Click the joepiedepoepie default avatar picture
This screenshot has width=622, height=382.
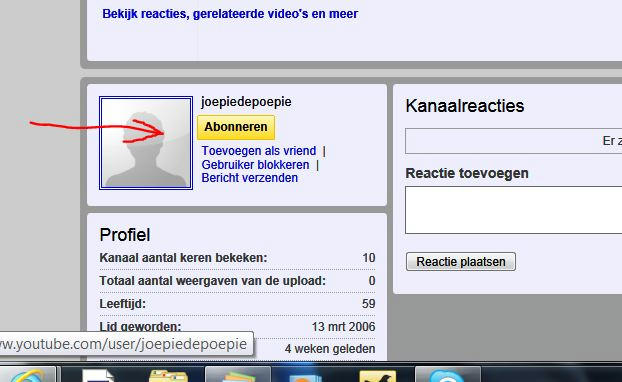[146, 143]
